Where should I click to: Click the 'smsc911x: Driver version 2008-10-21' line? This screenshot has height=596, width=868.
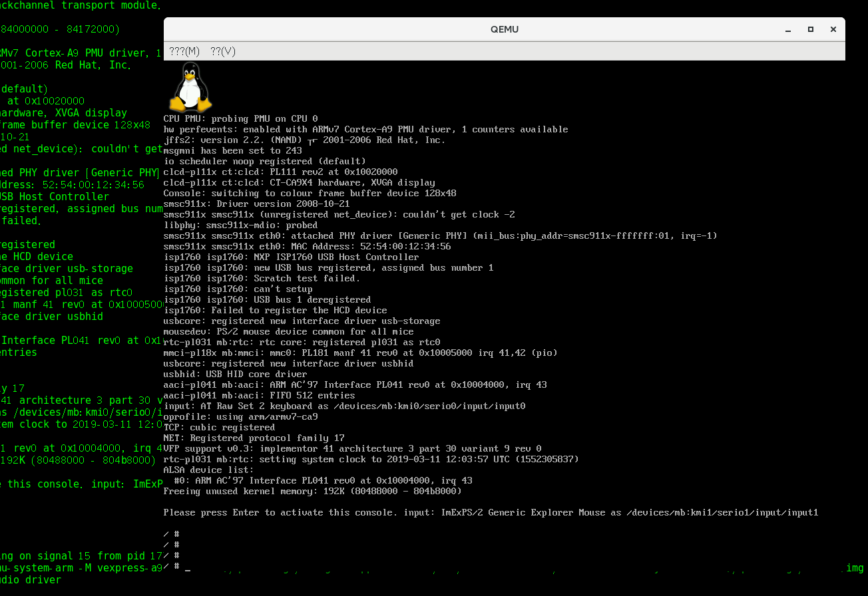coord(256,204)
